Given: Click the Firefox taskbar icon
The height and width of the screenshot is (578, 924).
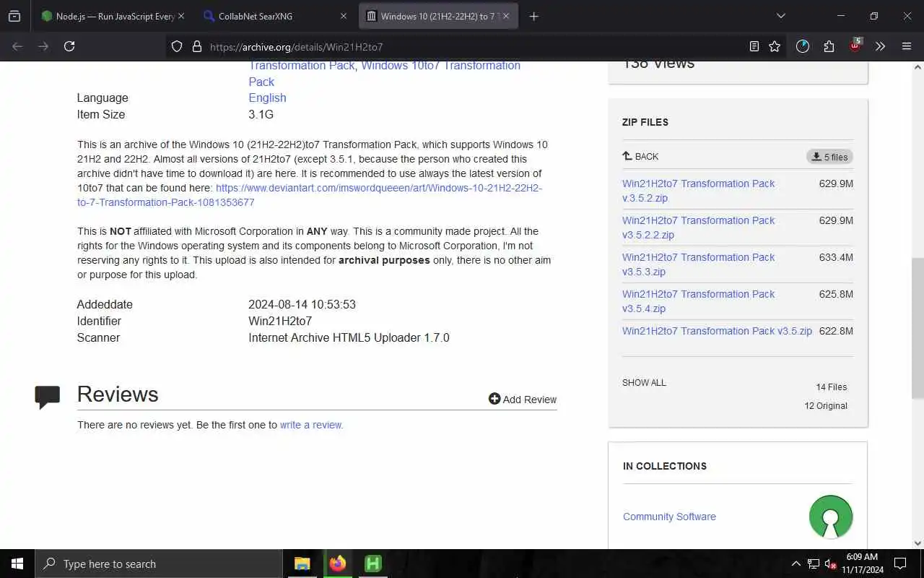Looking at the screenshot, I should [337, 564].
